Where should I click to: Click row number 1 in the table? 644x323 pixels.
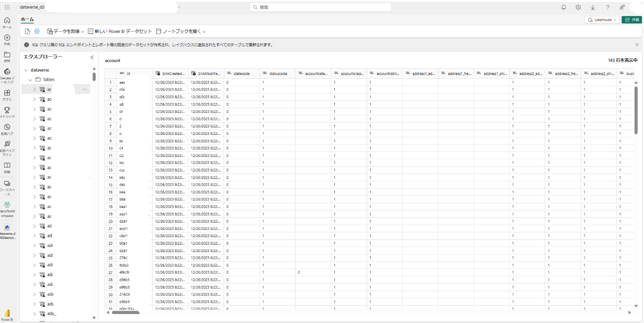coord(110,82)
